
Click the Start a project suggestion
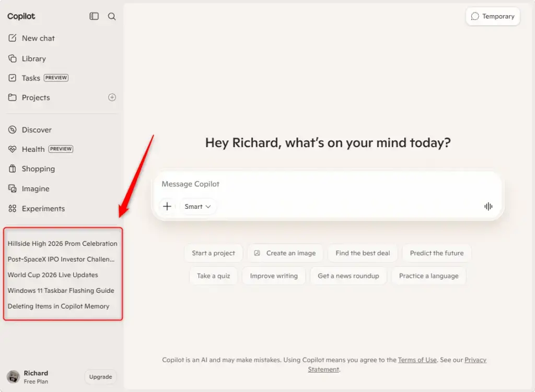pyautogui.click(x=214, y=253)
